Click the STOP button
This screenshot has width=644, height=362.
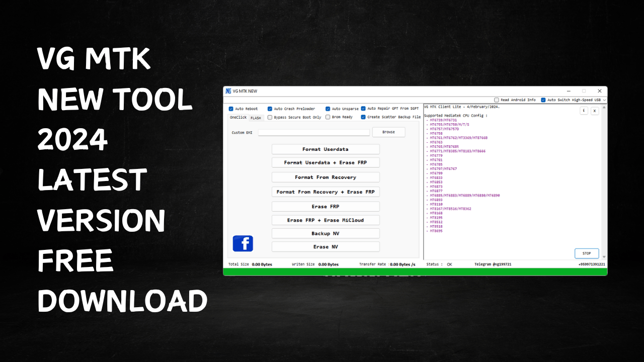tap(587, 253)
